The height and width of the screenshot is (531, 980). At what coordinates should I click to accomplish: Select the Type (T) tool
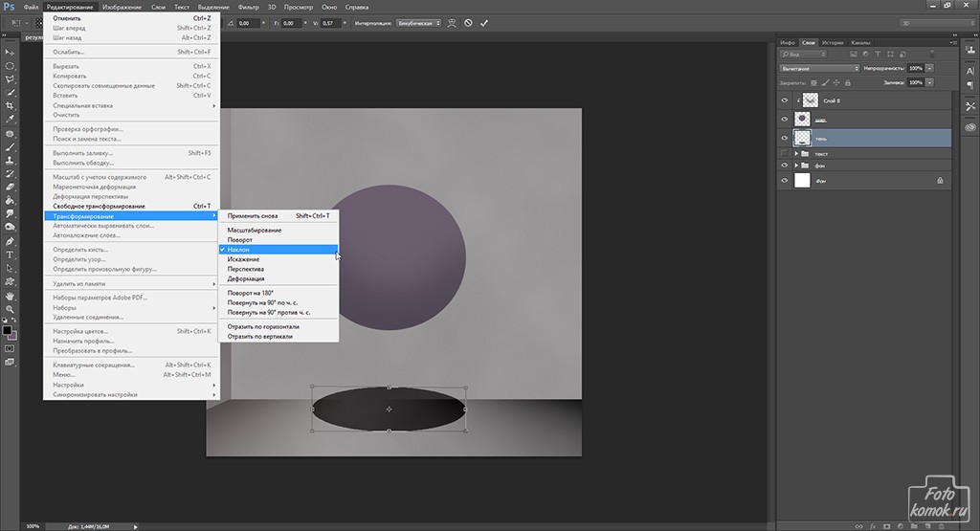pos(10,255)
